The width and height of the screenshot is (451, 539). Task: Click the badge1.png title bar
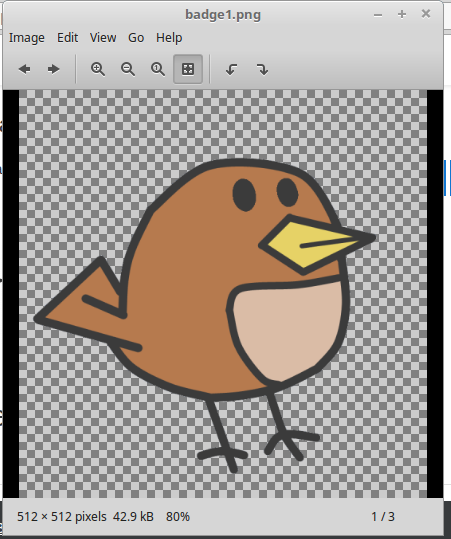tap(223, 14)
